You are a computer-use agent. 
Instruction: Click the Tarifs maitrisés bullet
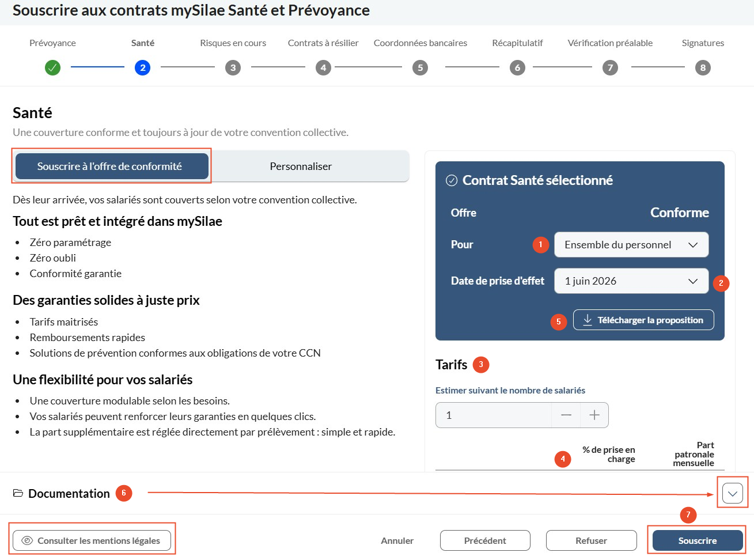click(x=64, y=322)
